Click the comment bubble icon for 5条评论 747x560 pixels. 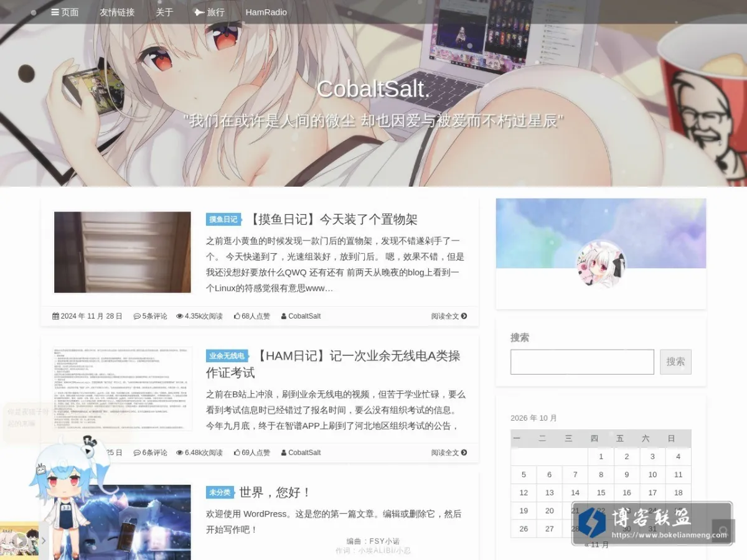pos(137,316)
